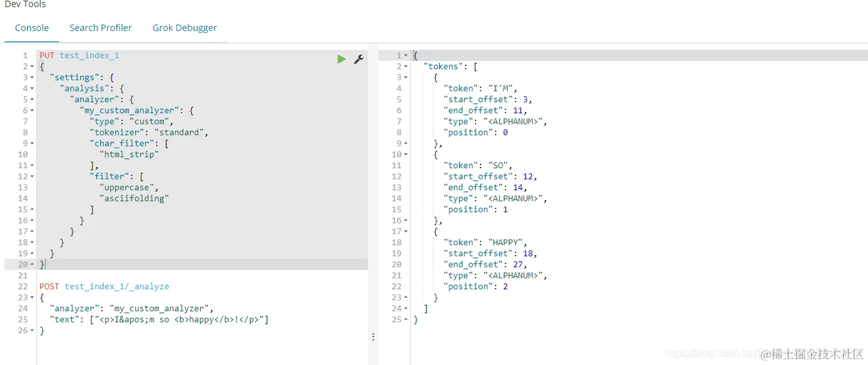Click the "token": "HAPPY" response line
Screen dimensions: 868x365
486,243
